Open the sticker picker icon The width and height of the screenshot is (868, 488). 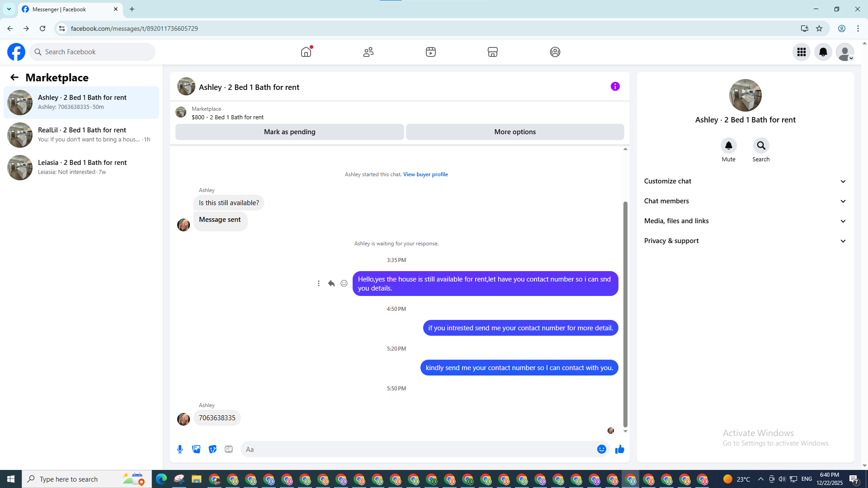(x=212, y=449)
